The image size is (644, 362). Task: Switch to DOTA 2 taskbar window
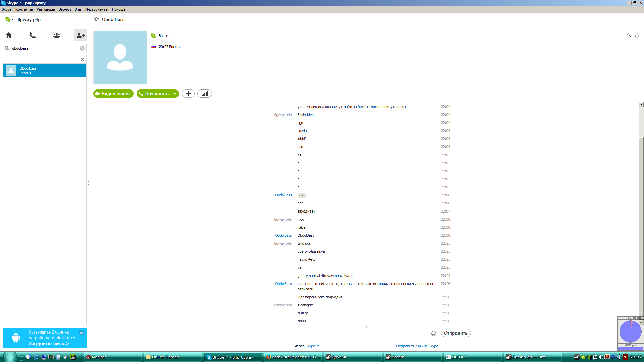(473, 357)
